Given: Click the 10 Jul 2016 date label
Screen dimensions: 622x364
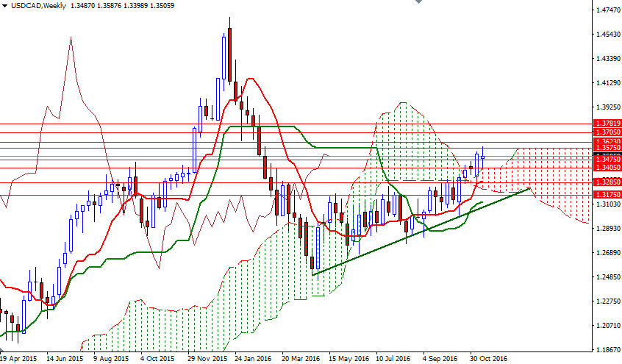Looking at the screenshot, I should click(x=393, y=358).
